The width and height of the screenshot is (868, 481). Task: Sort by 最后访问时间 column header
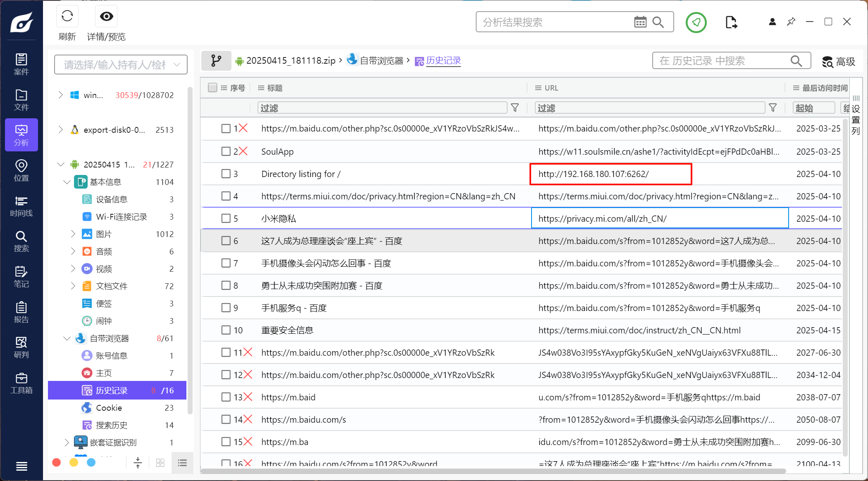point(825,88)
